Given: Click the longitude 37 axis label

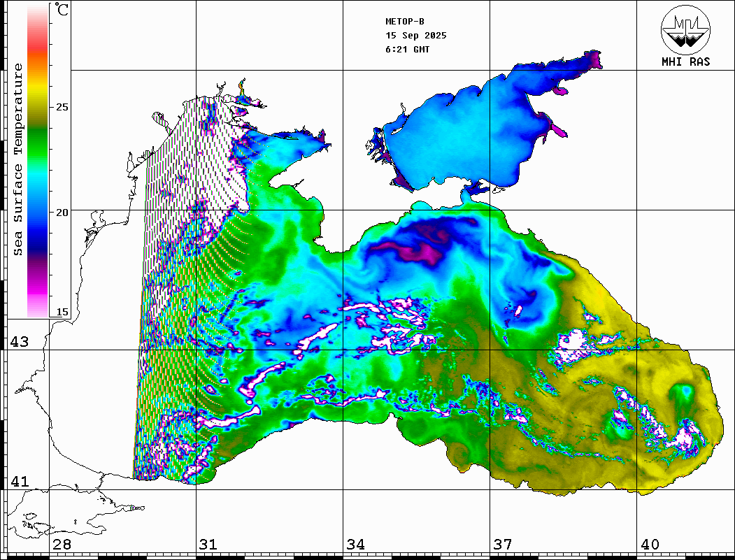Looking at the screenshot, I should coord(502,545).
